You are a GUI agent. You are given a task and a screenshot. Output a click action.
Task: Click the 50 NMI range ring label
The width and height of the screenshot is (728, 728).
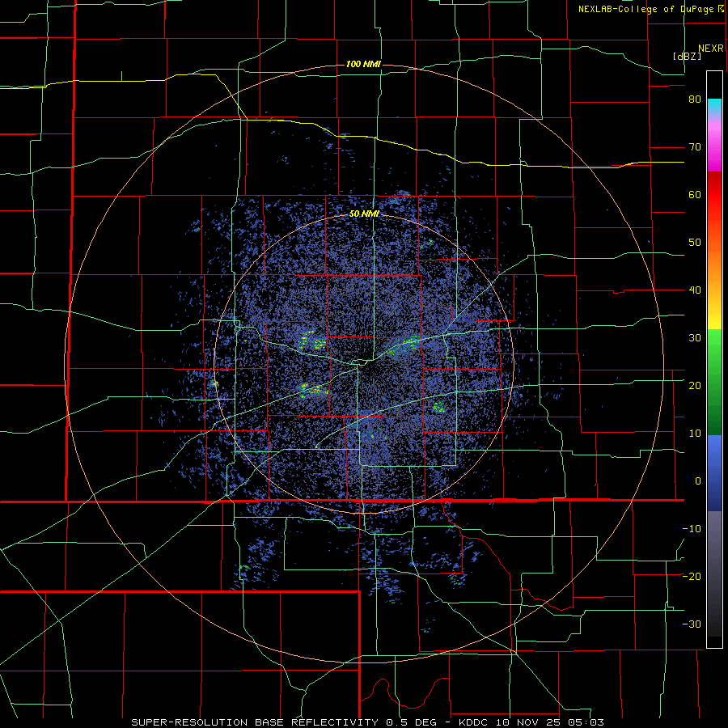[365, 214]
